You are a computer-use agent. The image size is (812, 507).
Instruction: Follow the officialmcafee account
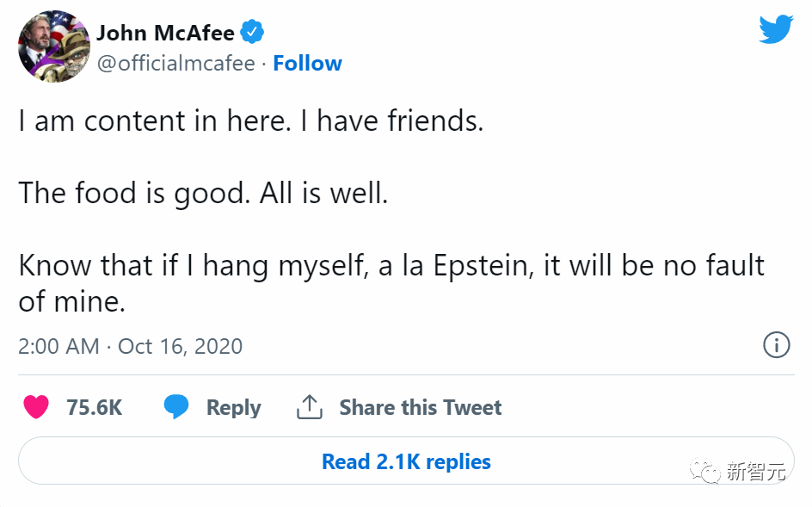point(307,64)
